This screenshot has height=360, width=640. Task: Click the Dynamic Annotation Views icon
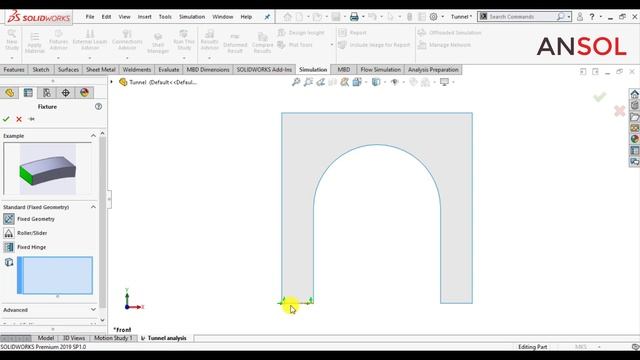[x=345, y=82]
